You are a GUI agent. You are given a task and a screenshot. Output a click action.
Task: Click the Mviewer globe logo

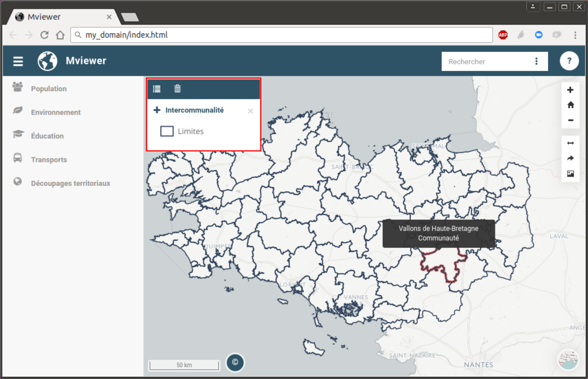(x=47, y=61)
